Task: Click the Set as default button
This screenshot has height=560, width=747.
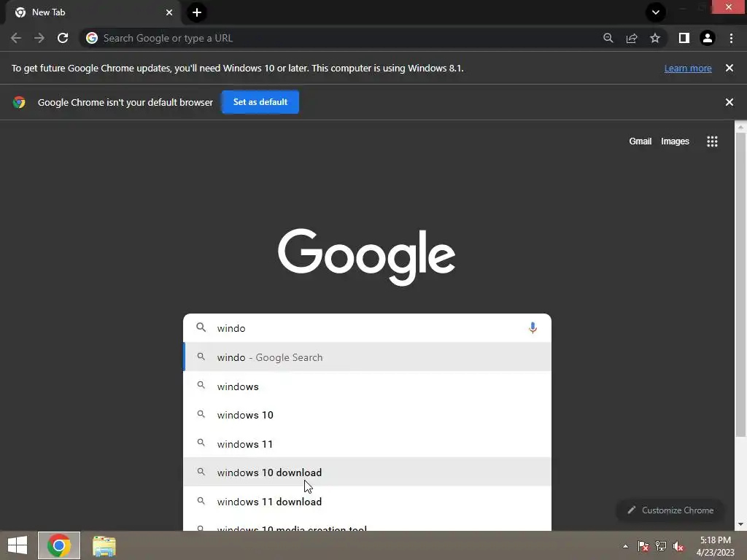Action: [x=260, y=102]
